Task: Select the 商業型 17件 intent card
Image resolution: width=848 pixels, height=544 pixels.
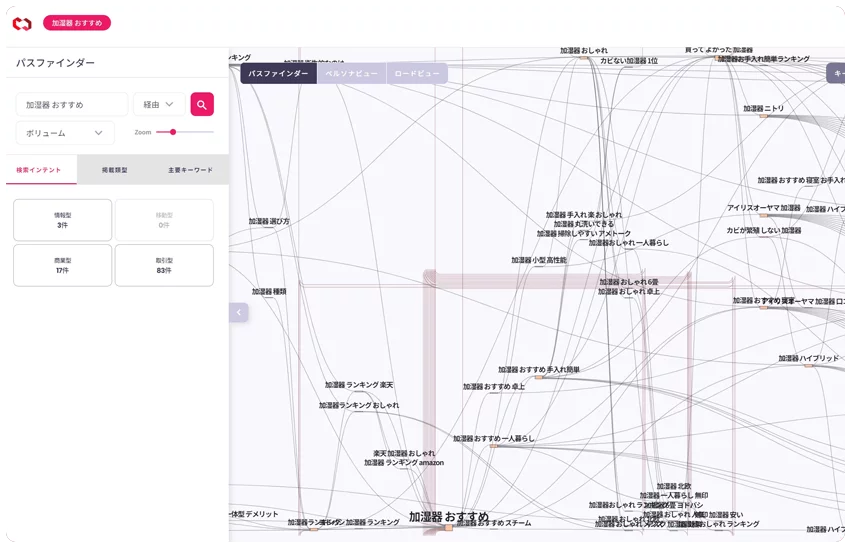Action: (63, 265)
